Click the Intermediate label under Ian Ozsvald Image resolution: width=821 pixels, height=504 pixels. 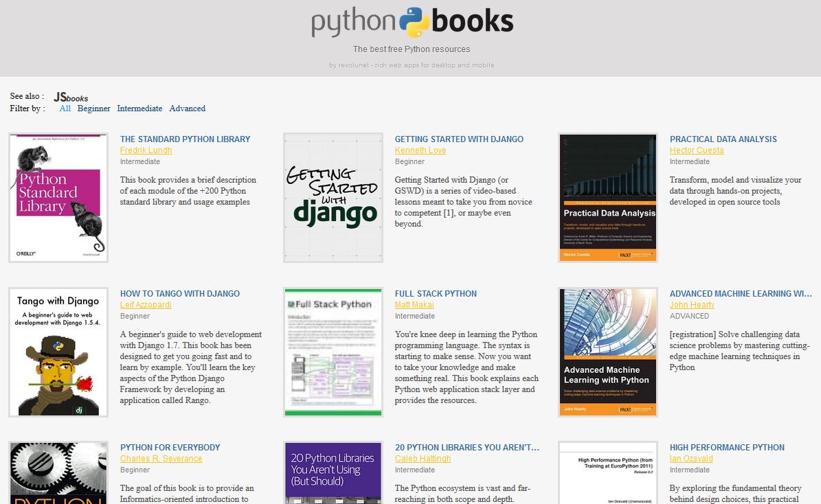click(x=690, y=470)
